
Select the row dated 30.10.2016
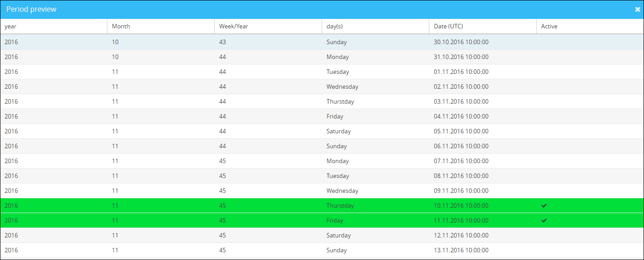461,42
